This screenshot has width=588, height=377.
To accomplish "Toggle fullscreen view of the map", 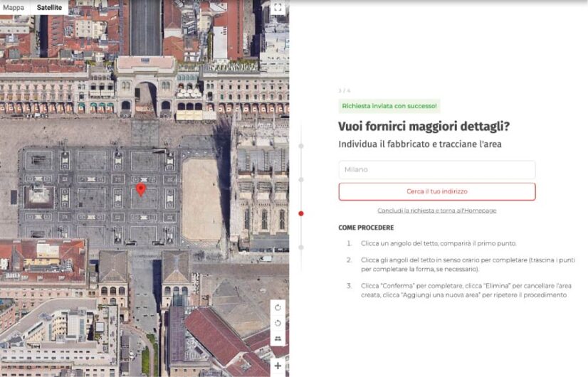I will [x=278, y=8].
